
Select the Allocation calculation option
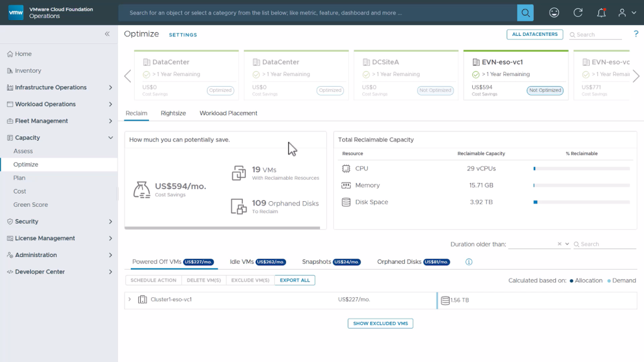(586, 281)
